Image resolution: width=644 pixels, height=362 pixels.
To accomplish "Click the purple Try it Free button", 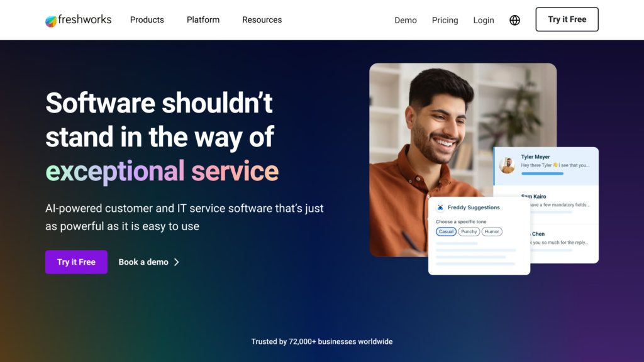I will (x=76, y=262).
